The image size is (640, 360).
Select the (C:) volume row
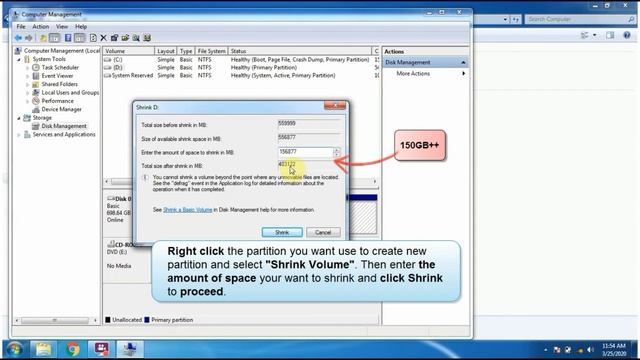point(241,60)
